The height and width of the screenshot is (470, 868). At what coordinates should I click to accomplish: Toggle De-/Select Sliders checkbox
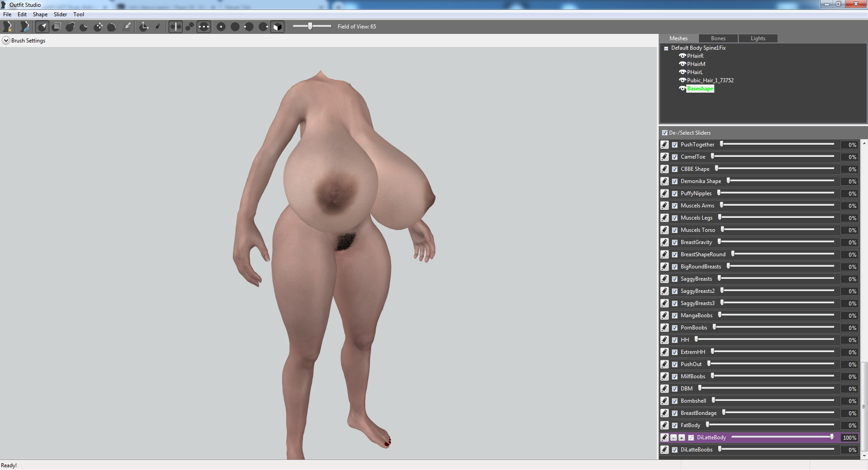665,133
